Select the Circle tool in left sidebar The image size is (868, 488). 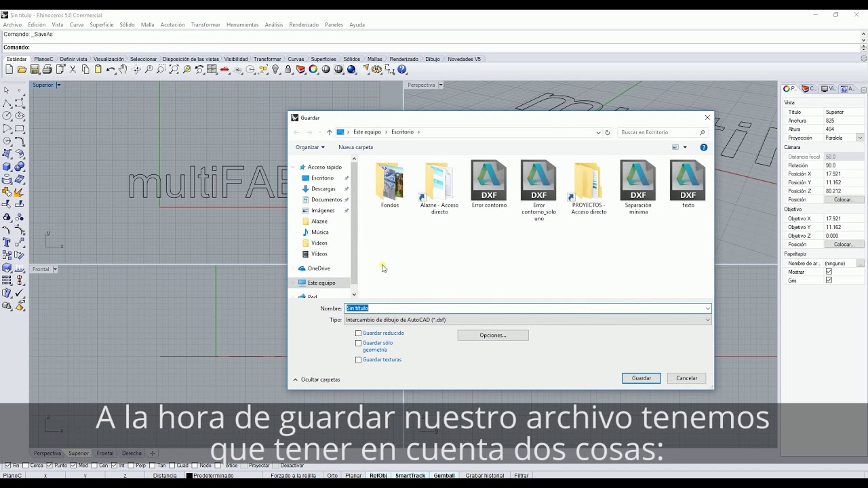click(x=7, y=116)
